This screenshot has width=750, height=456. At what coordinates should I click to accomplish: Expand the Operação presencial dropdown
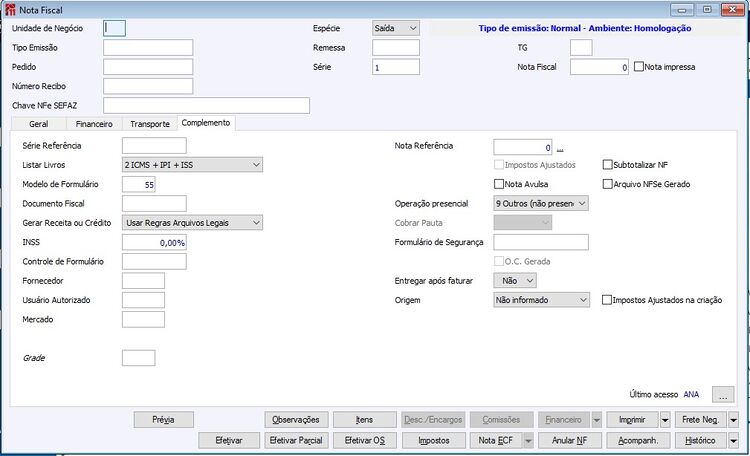[x=541, y=203]
